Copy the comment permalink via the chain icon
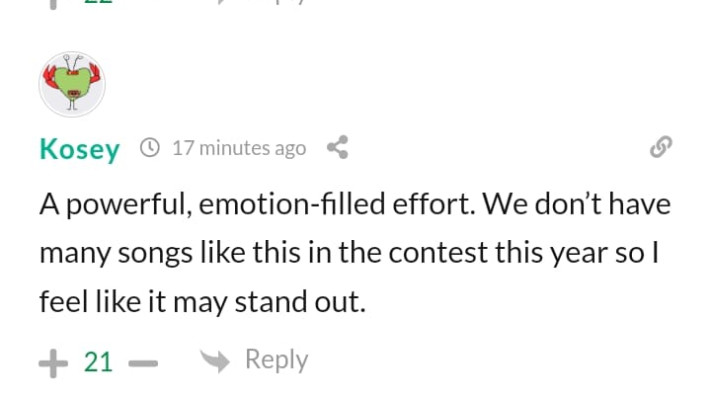The image size is (711, 400). pyautogui.click(x=660, y=148)
